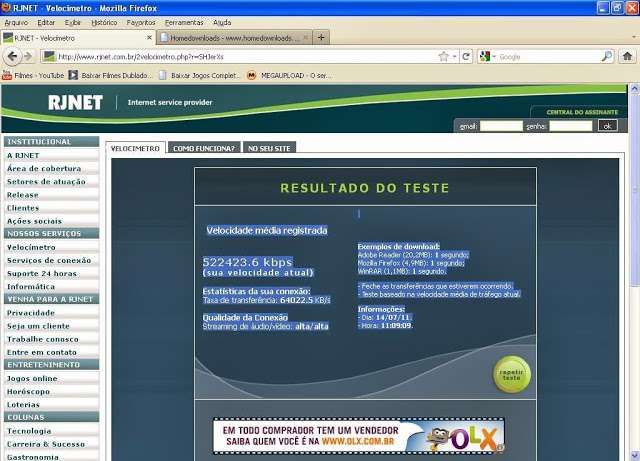Screen dimensions: 640x461
Task: Open Serviços de conexão link
Action: coord(49,260)
